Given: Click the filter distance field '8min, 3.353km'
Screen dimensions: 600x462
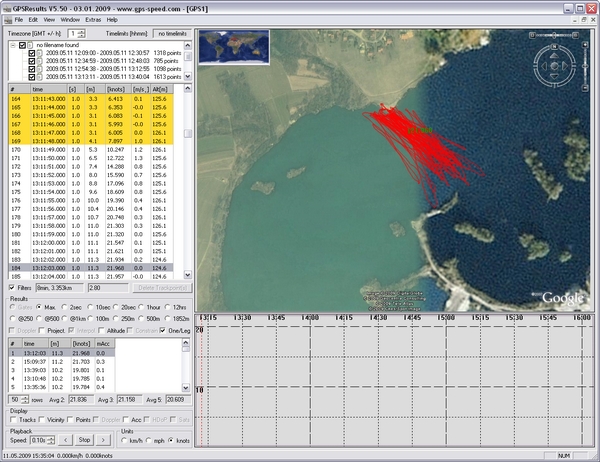Looking at the screenshot, I should (x=59, y=288).
